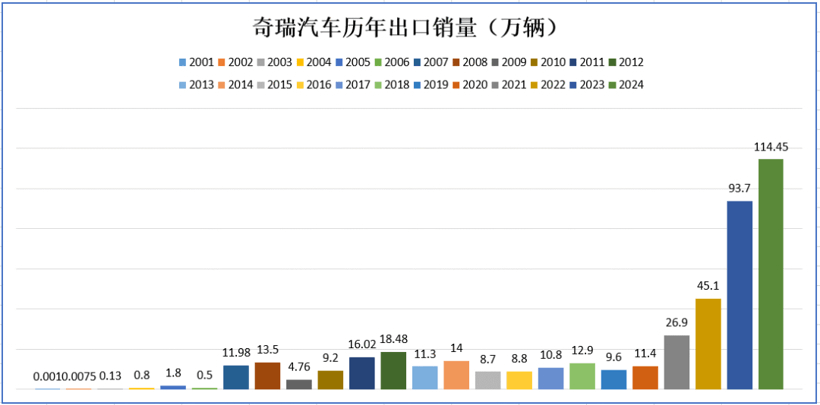820x405 pixels.
Task: Pick the 2006 legend entry
Action: click(x=392, y=63)
